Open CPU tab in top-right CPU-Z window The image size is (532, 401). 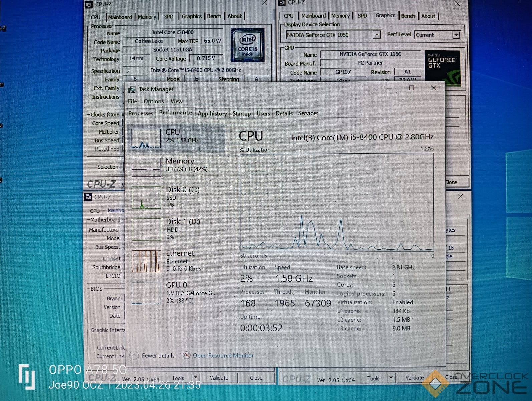click(289, 16)
